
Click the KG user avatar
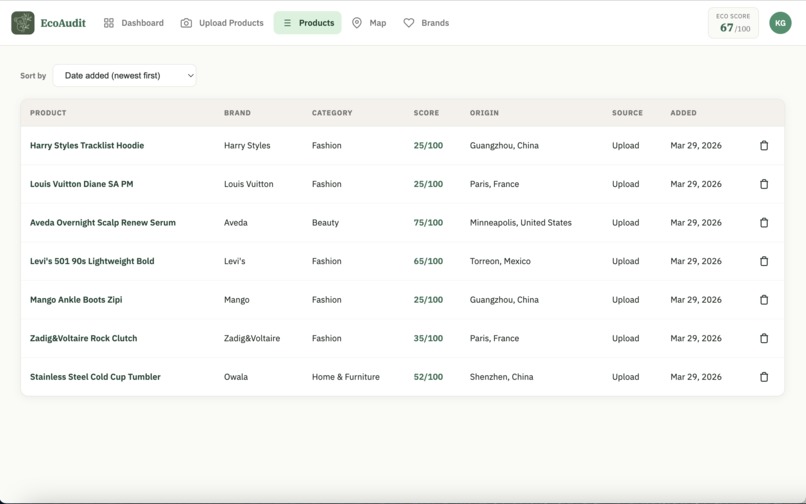pos(780,23)
